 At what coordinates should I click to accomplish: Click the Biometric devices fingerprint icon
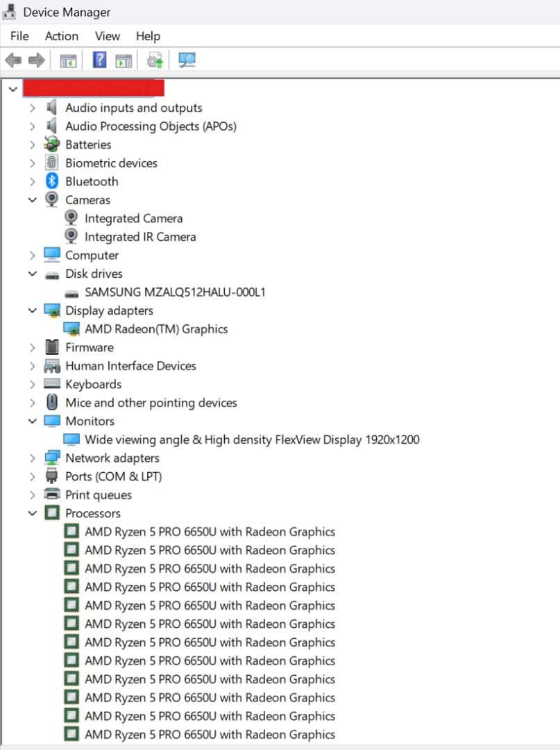coord(51,162)
